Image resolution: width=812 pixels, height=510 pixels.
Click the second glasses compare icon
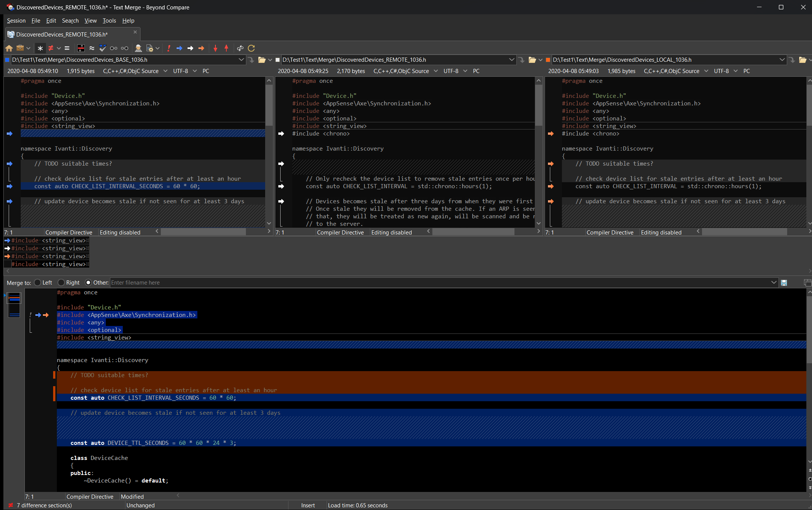pos(125,48)
